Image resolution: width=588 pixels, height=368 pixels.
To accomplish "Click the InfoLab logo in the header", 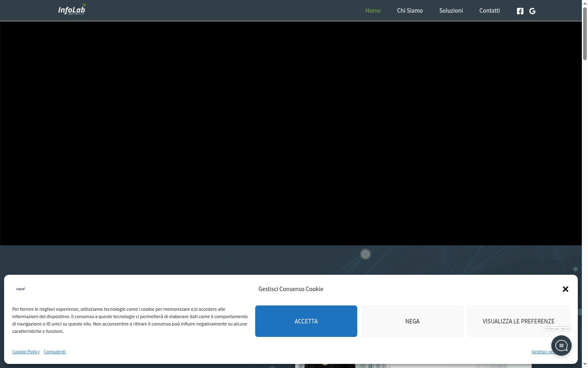I will [x=72, y=10].
